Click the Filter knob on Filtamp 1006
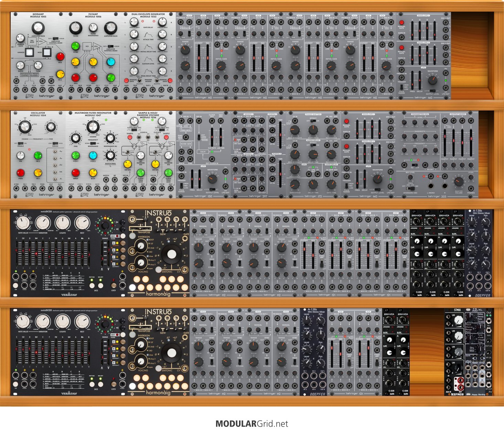 (x=76, y=28)
